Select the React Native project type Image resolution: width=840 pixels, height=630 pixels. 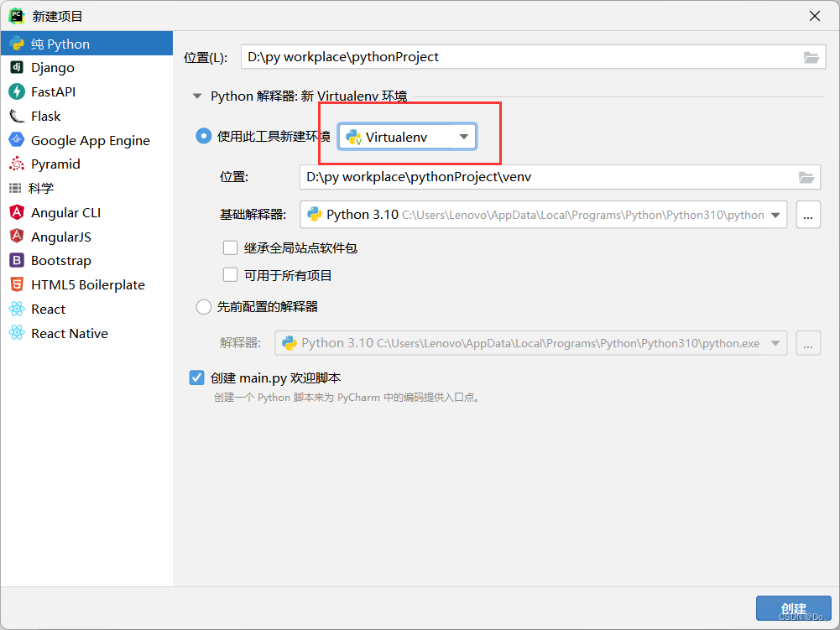pyautogui.click(x=69, y=333)
